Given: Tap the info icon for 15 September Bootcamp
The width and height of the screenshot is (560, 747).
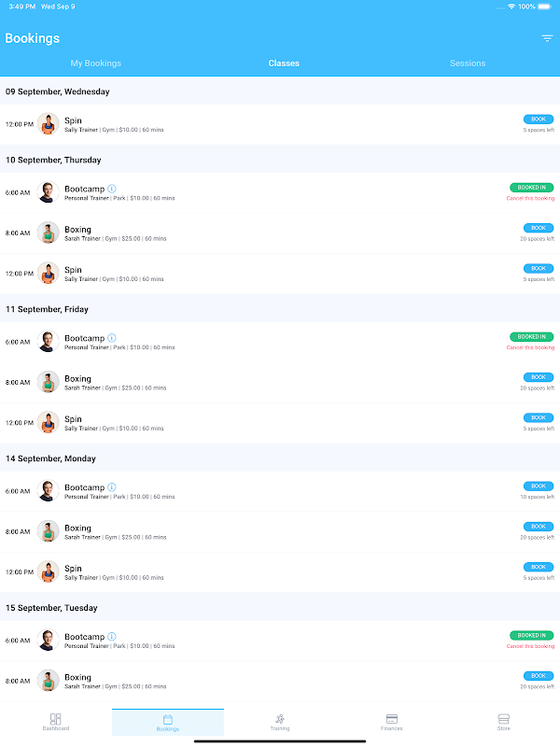Looking at the screenshot, I should tap(112, 637).
